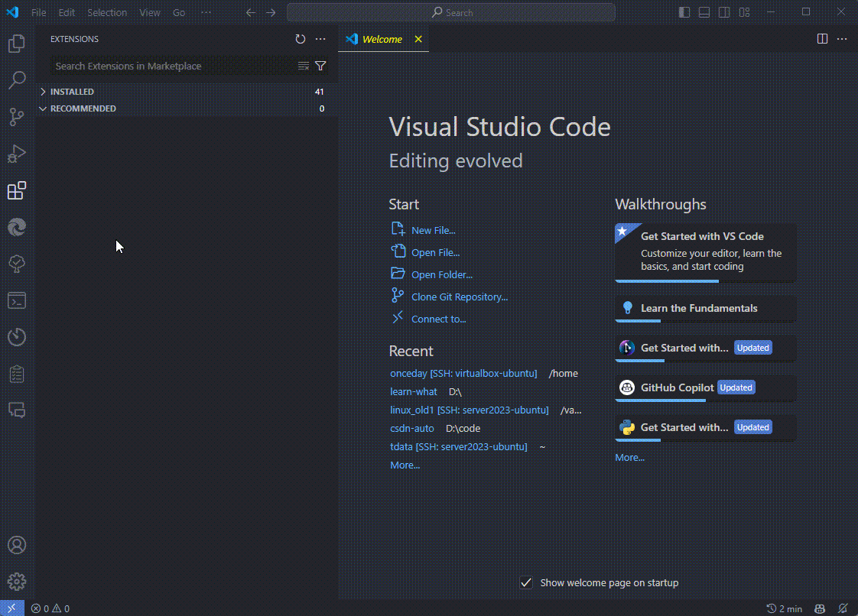Image resolution: width=858 pixels, height=616 pixels.
Task: Open Get Started with VS Code walkthrough
Action: tap(706, 253)
